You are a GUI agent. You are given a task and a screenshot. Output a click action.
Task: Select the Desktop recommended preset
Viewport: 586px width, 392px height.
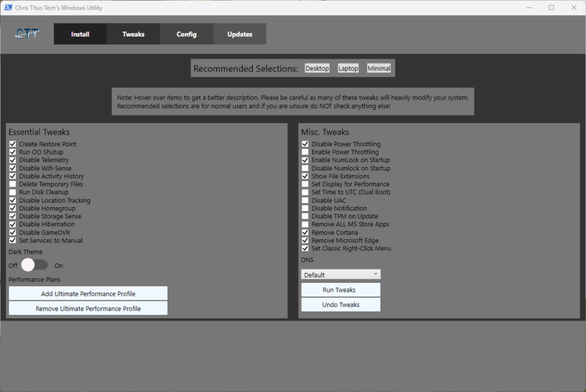[x=317, y=68]
